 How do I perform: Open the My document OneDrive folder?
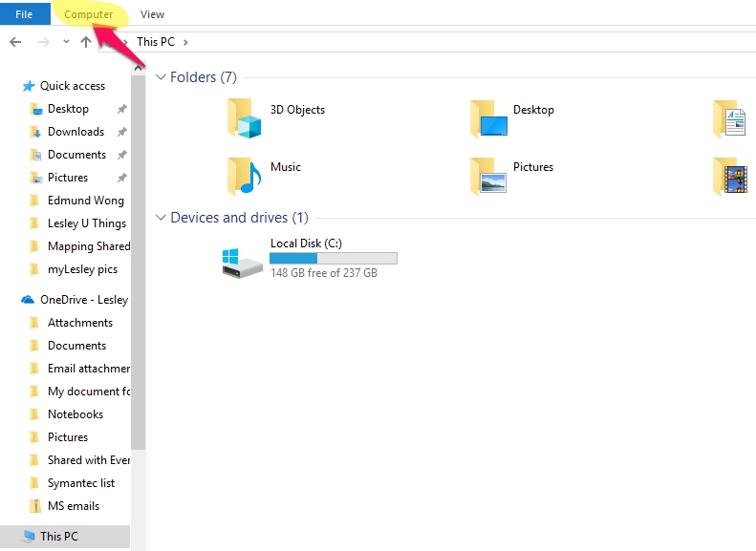click(88, 392)
